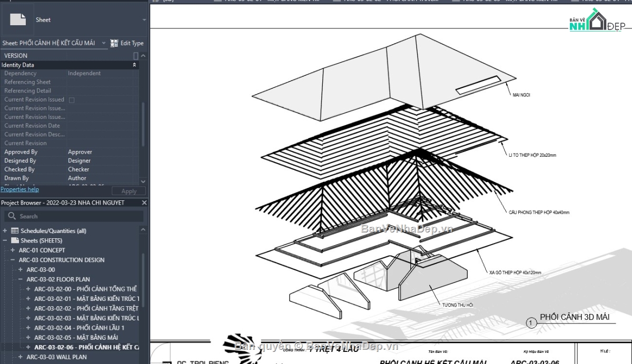The height and width of the screenshot is (364, 632).
Task: Open the Properties help link
Action: pyautogui.click(x=19, y=189)
